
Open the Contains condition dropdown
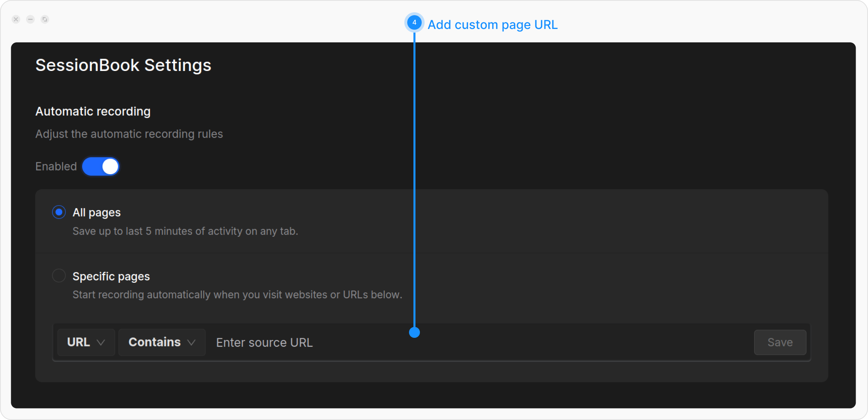coord(162,342)
